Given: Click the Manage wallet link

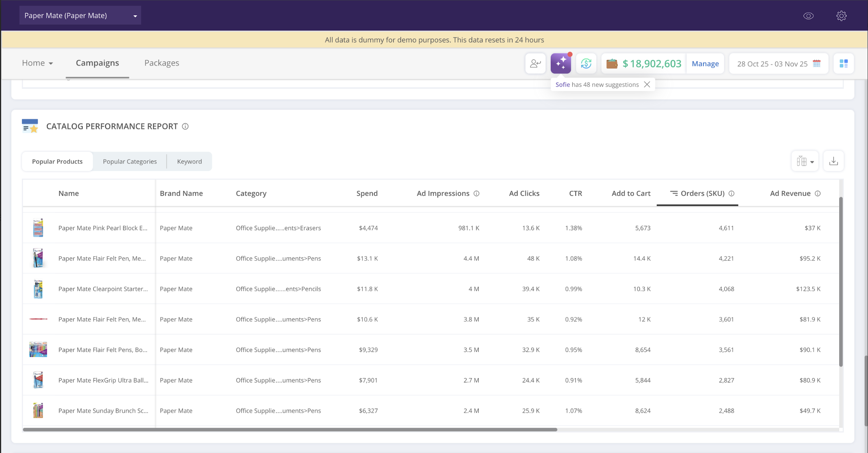Looking at the screenshot, I should (705, 63).
